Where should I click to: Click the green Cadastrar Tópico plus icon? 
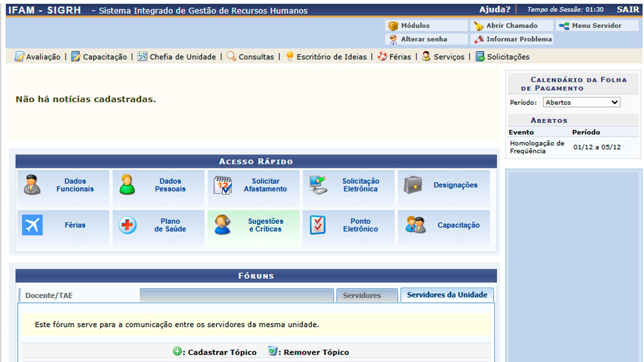coord(177,351)
